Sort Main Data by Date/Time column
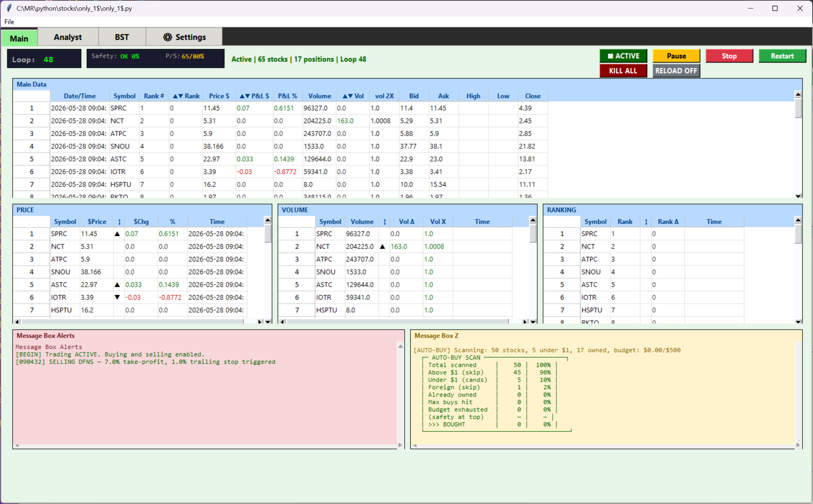Viewport: 813px width, 504px height. point(80,96)
